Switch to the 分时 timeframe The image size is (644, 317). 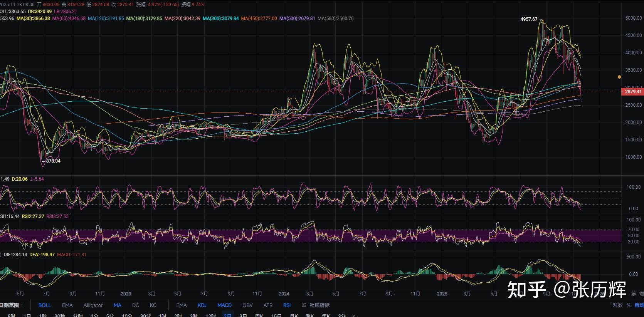(78, 315)
